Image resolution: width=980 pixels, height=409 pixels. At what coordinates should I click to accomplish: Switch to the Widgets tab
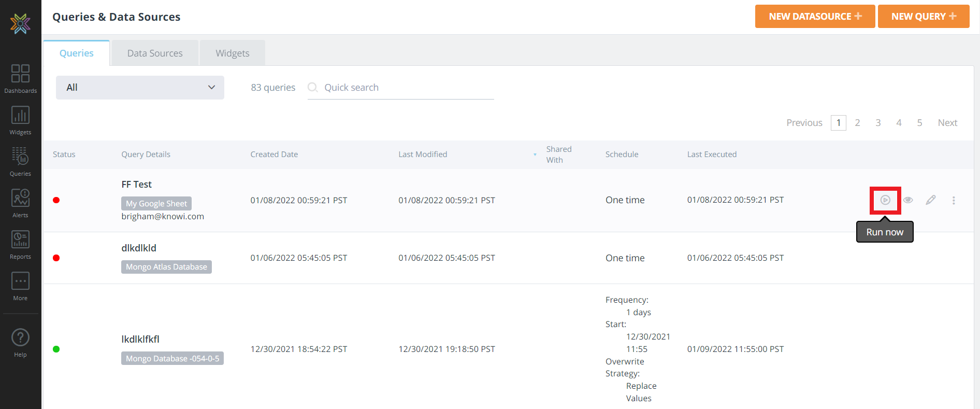(x=233, y=53)
